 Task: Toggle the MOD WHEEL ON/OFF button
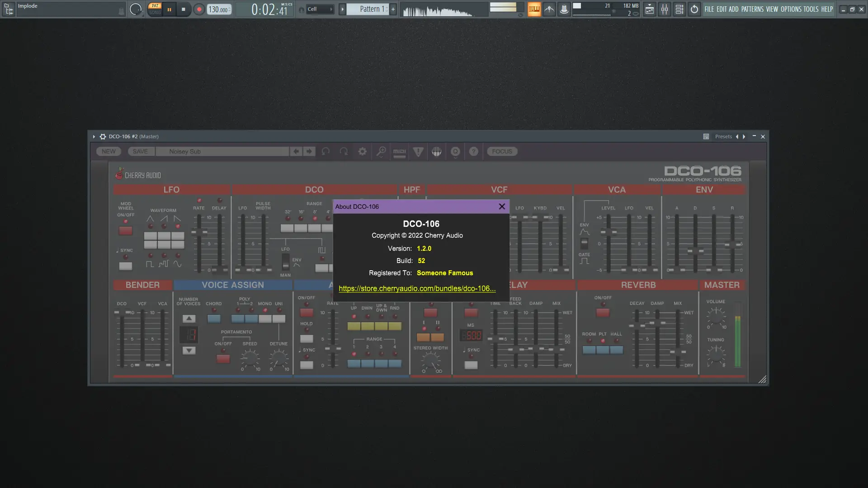(x=125, y=230)
